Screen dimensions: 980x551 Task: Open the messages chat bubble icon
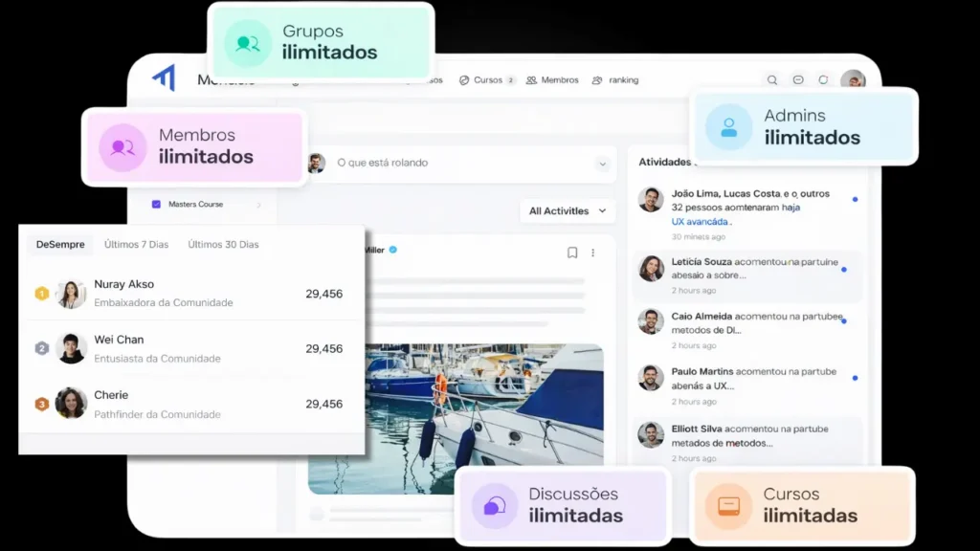click(798, 80)
